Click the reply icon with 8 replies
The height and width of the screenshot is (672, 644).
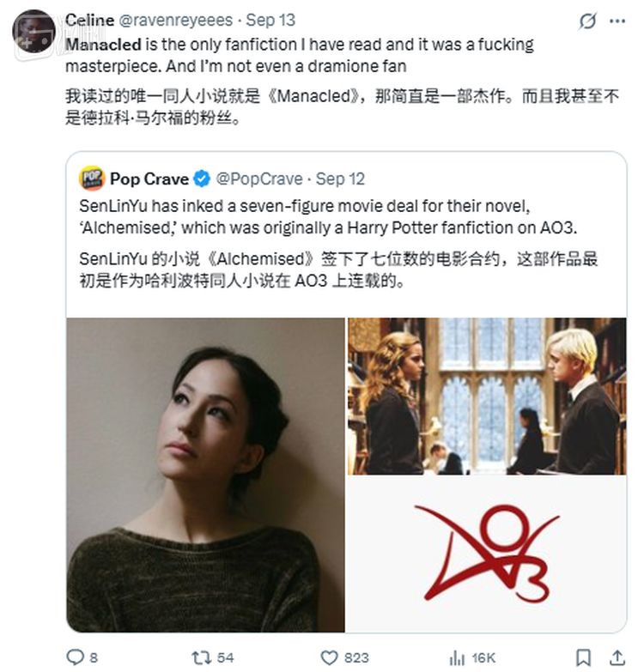click(x=76, y=657)
